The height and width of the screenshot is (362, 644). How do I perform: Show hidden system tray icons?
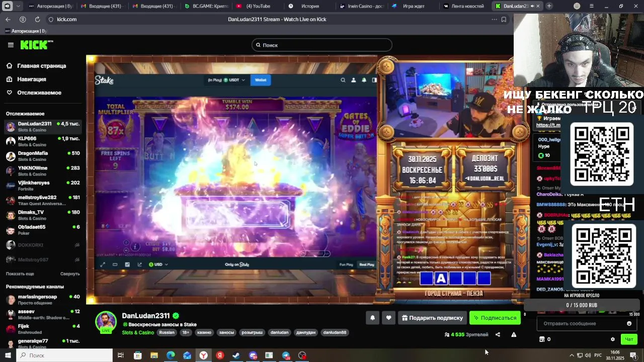[x=572, y=355]
